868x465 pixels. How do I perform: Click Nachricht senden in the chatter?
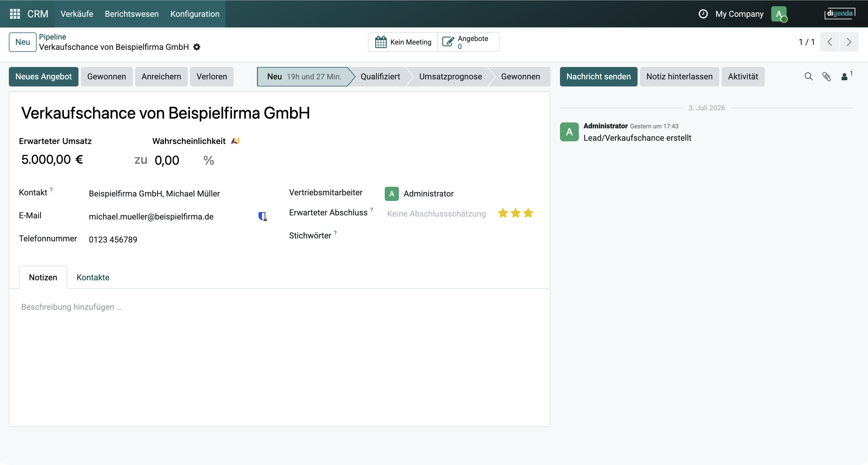point(598,76)
